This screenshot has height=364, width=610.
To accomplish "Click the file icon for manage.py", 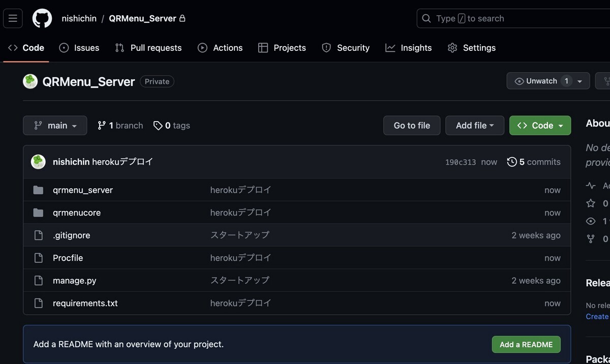I will (x=38, y=281).
